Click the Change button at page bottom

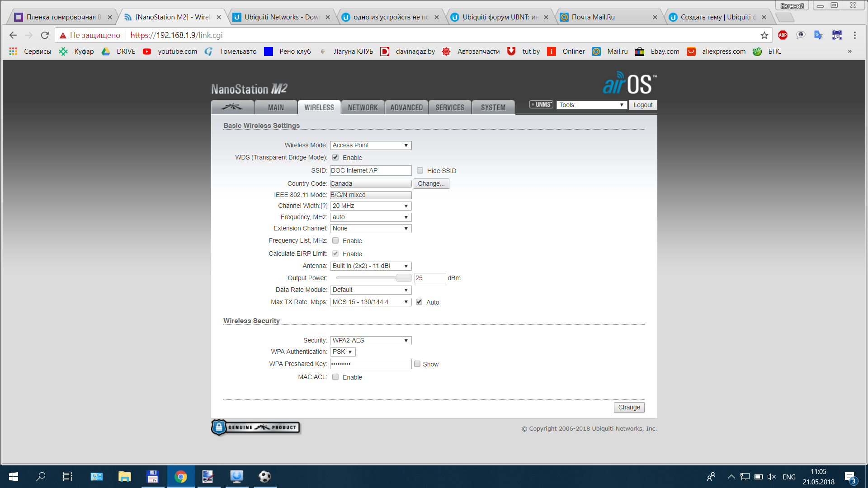(629, 407)
